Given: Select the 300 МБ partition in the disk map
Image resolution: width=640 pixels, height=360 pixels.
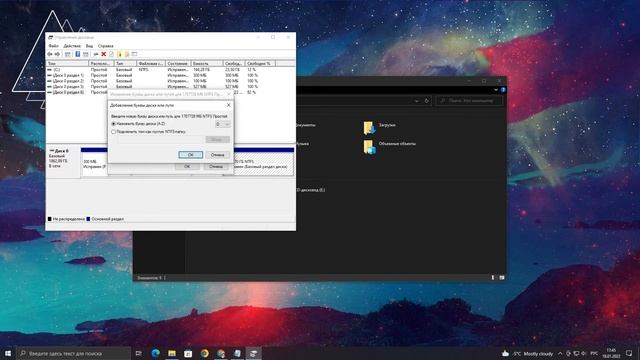Looking at the screenshot, I should pyautogui.click(x=94, y=163).
